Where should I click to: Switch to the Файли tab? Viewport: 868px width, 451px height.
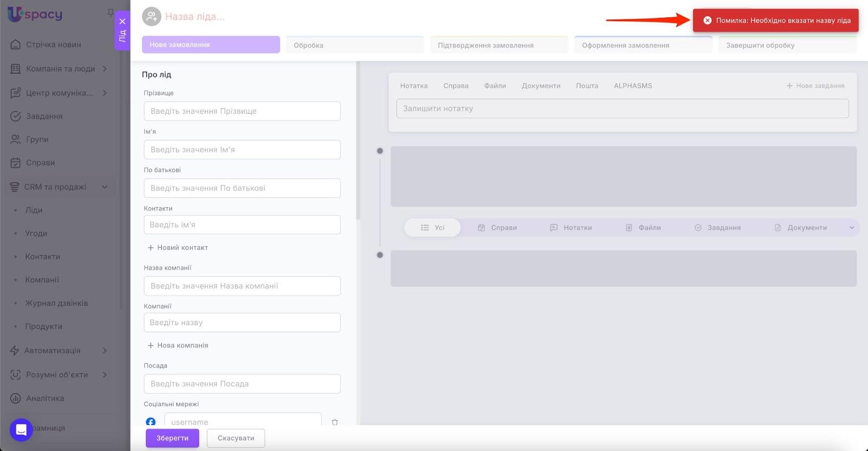(x=495, y=86)
